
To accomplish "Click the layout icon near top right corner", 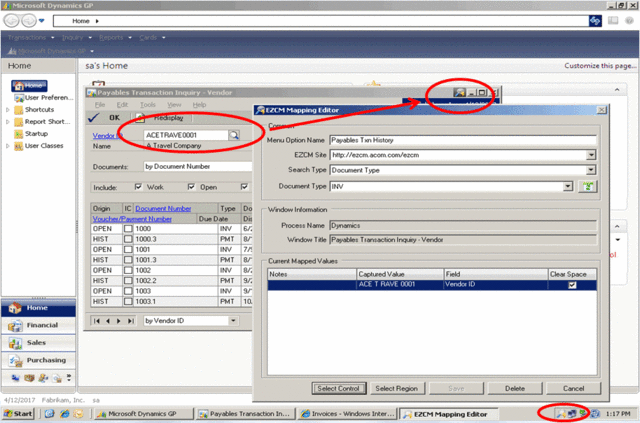I will coord(613,20).
